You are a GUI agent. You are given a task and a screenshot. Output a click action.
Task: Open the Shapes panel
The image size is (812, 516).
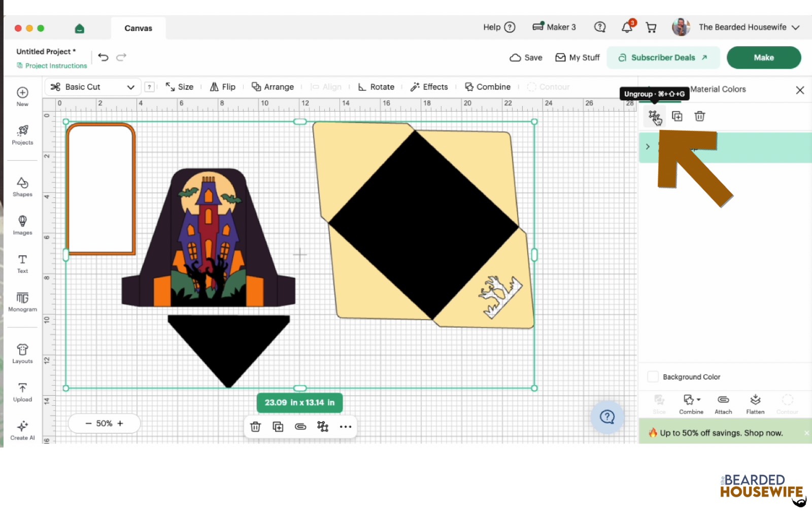(x=22, y=187)
